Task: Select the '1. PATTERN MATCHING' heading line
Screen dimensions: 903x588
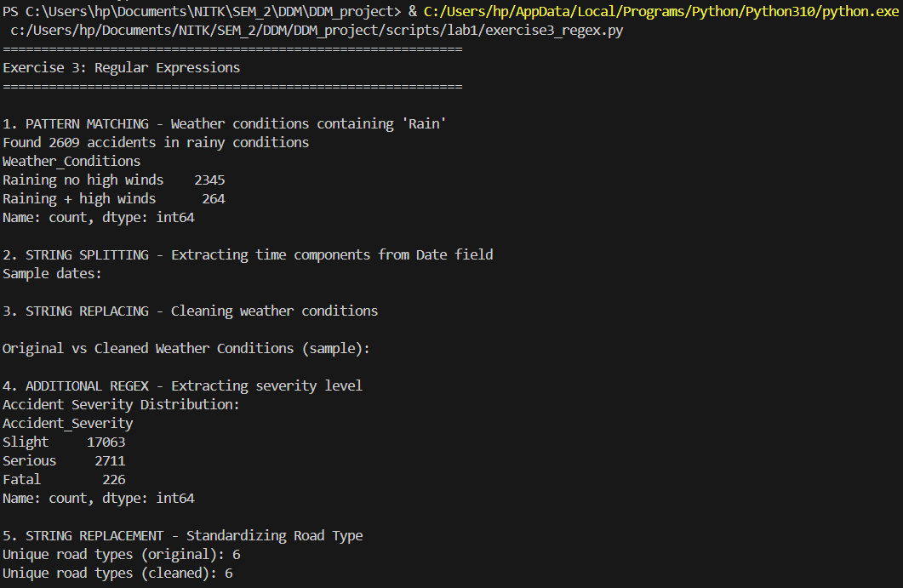Action: 225,123
